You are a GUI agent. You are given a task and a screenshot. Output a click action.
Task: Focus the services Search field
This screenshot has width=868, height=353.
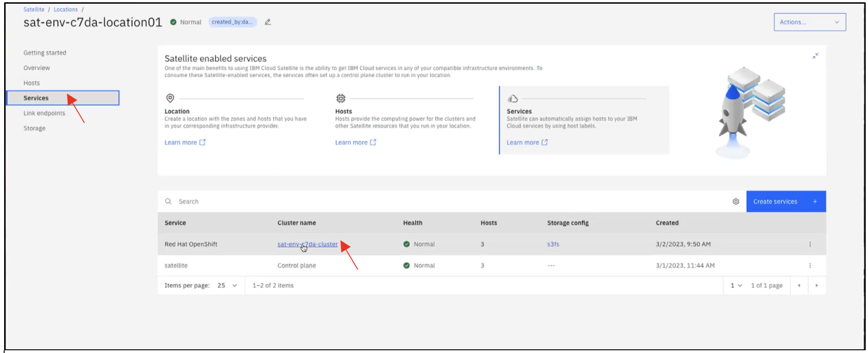(450, 202)
